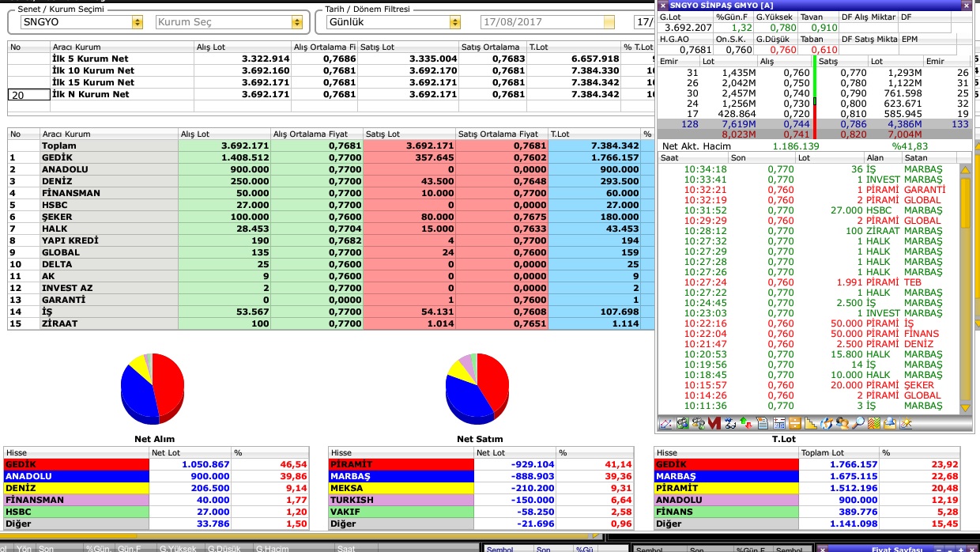980x552 pixels.
Task: Click the blue globe swirl icon in the SNGYO toolbar
Action: click(827, 424)
